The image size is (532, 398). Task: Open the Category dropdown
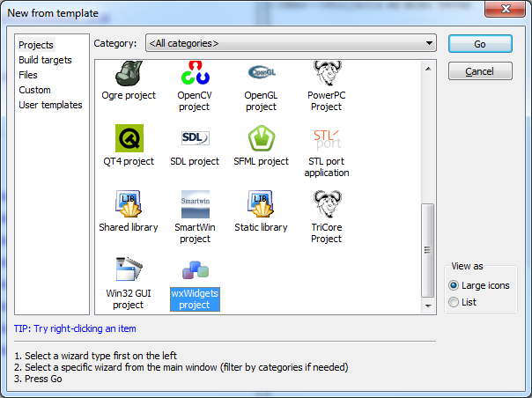(x=291, y=43)
